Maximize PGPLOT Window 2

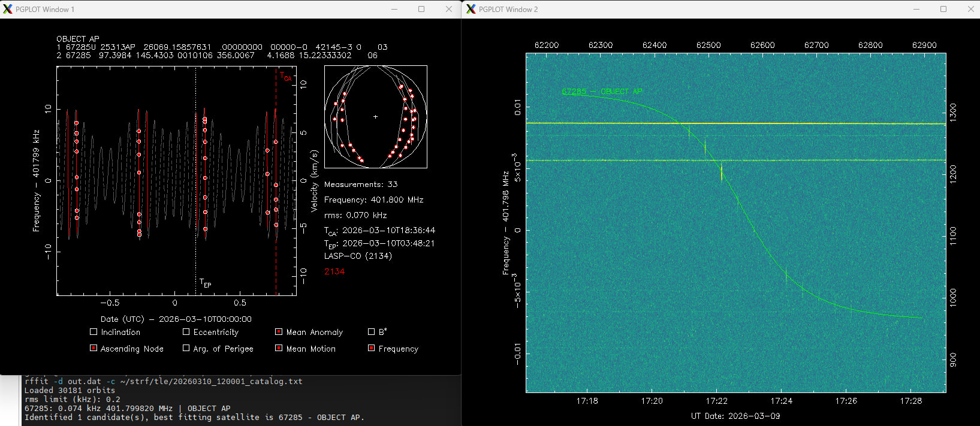tap(943, 9)
